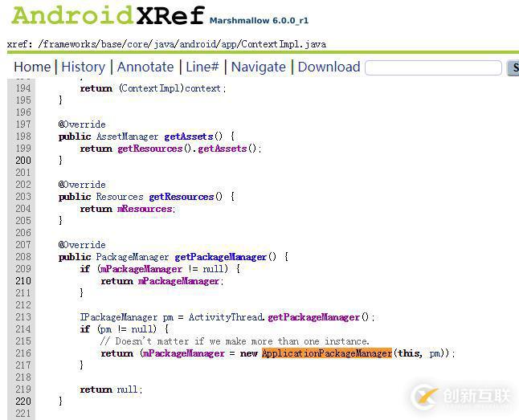Screen dimensions: 519x420
Task: Click PackageManager return type on line 208
Action: pyautogui.click(x=133, y=257)
